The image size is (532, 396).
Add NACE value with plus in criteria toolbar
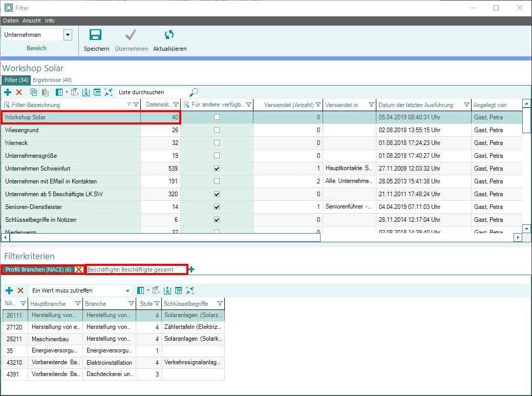pos(10,290)
